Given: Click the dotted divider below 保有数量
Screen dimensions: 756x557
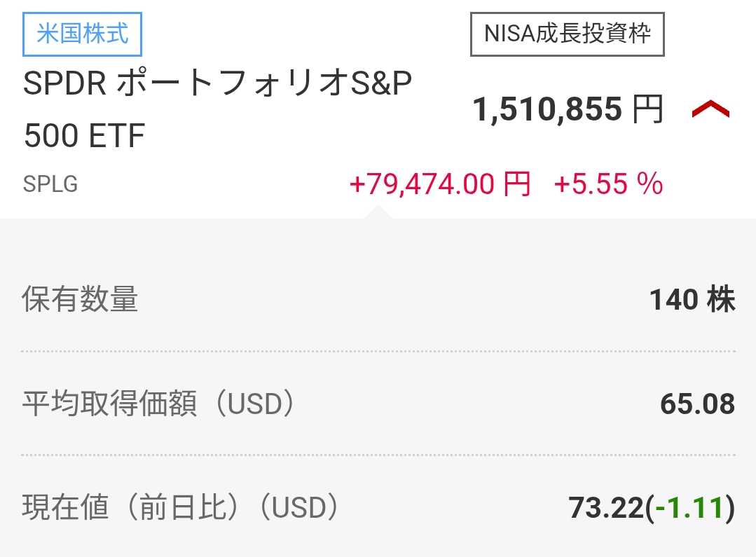Looking at the screenshot, I should (x=378, y=351).
